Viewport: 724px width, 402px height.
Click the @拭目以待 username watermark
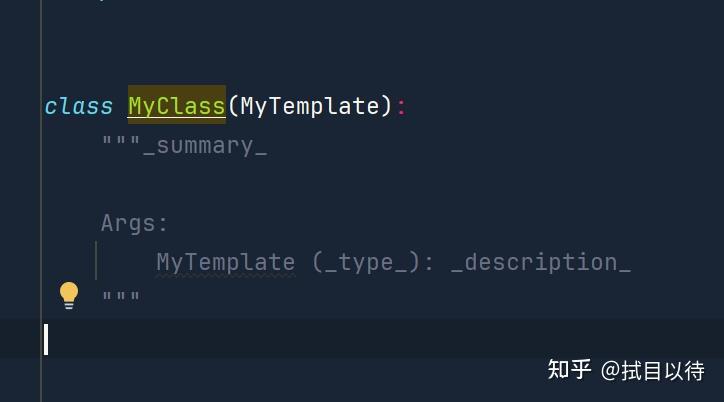652,370
